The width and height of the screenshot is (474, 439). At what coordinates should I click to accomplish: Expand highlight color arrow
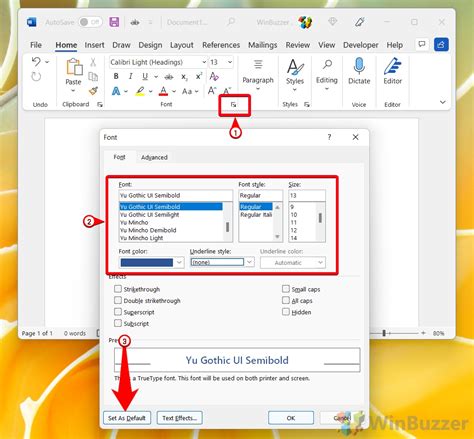click(x=151, y=91)
